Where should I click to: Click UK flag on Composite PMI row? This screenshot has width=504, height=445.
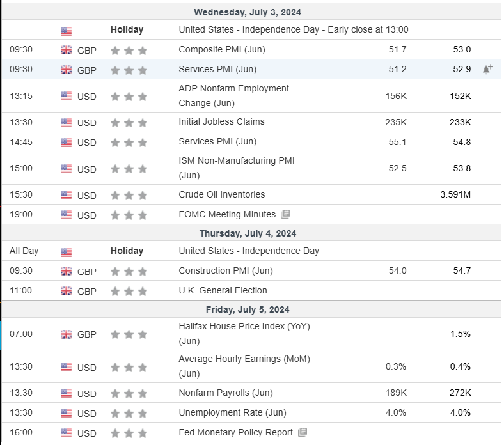point(67,50)
